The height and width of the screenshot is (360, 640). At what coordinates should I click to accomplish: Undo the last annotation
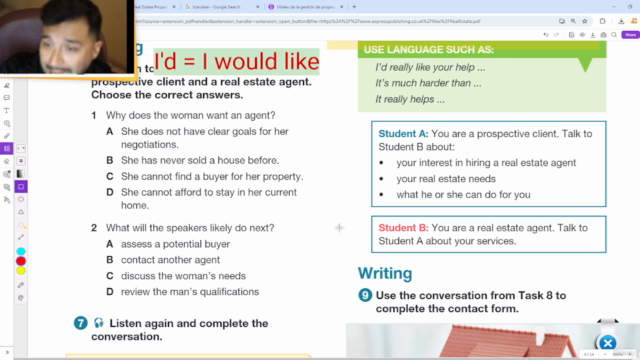click(x=546, y=35)
